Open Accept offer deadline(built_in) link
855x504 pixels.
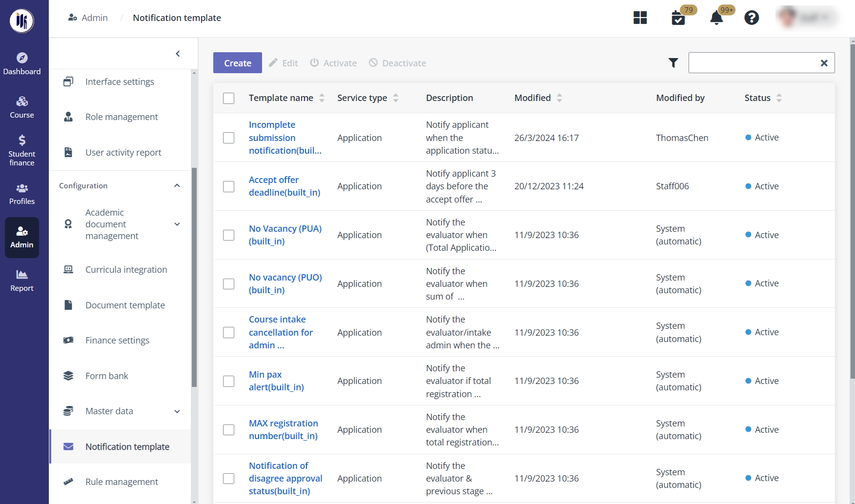point(285,186)
